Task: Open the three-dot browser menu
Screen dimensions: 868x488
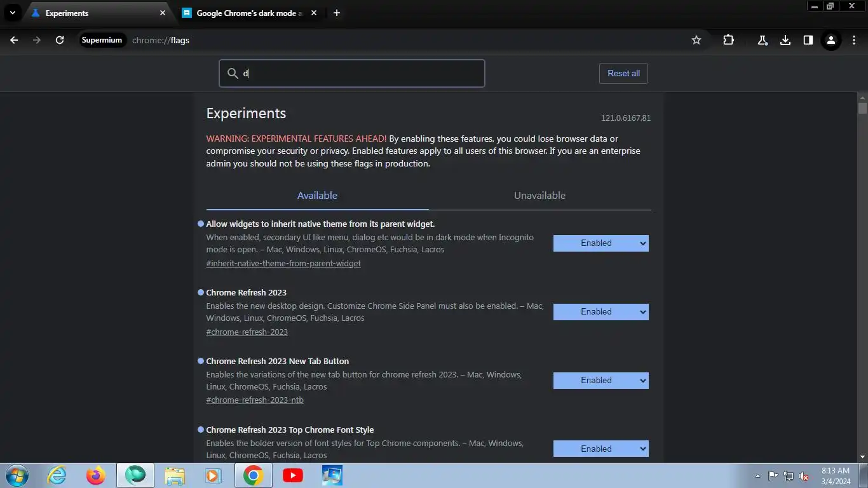Action: [x=854, y=40]
